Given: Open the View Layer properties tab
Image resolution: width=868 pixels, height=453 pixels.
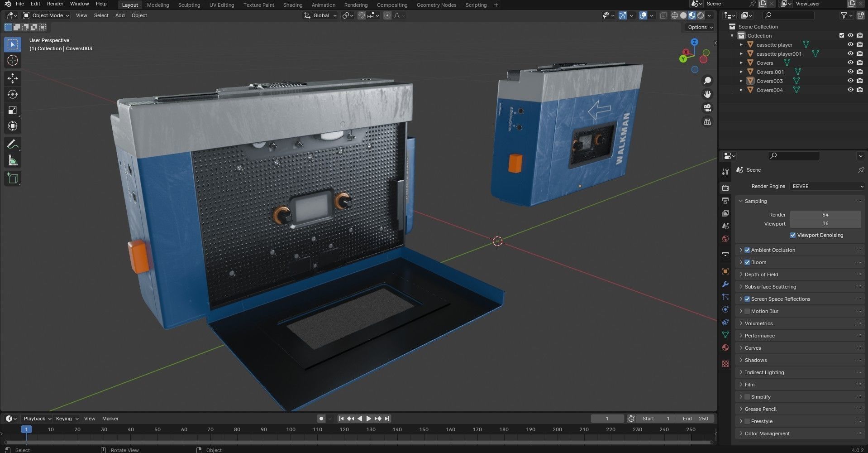Looking at the screenshot, I should click(725, 213).
